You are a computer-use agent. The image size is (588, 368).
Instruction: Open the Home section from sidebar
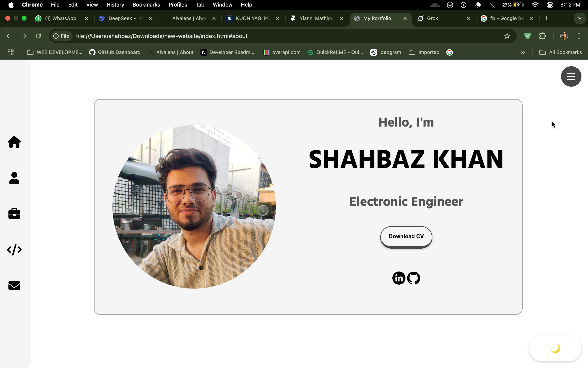[14, 142]
